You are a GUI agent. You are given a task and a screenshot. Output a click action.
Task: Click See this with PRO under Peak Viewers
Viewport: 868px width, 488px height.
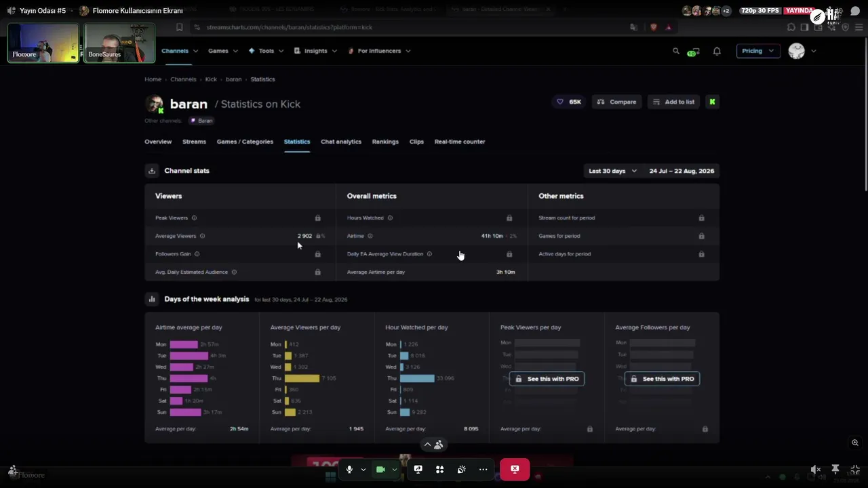(x=547, y=379)
